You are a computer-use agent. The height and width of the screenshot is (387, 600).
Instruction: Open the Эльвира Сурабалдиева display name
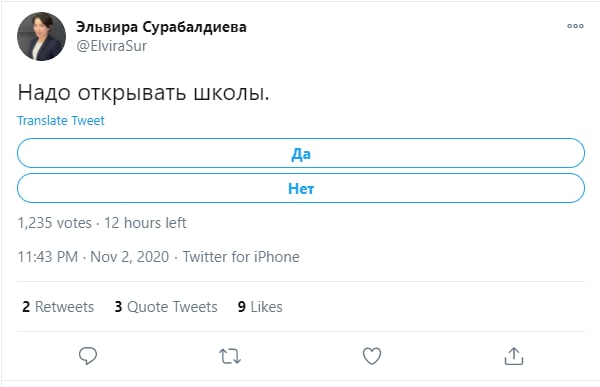pos(161,27)
